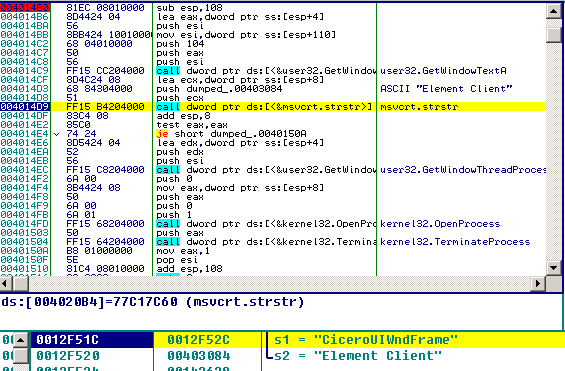Click vertical scrollbar thumb in disassembly pane

553,35
